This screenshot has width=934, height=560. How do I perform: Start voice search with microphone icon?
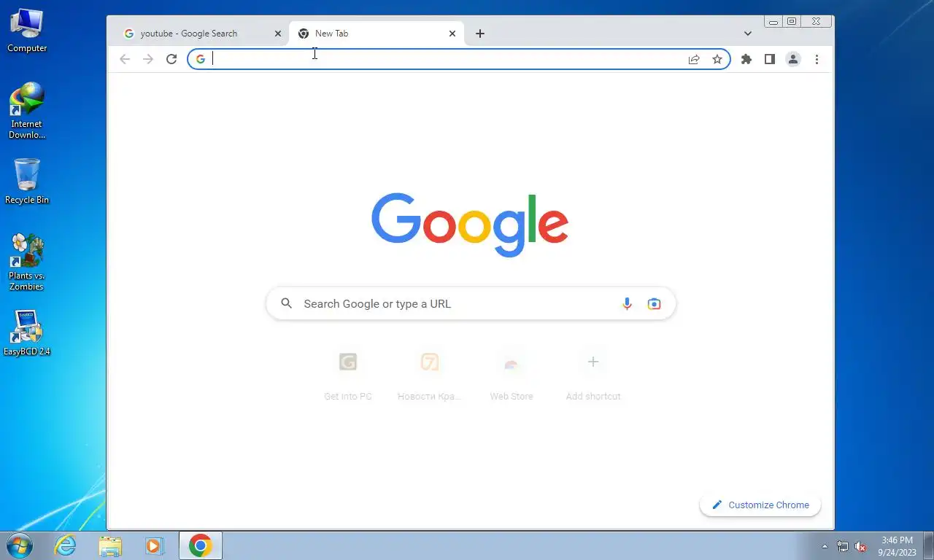click(627, 304)
